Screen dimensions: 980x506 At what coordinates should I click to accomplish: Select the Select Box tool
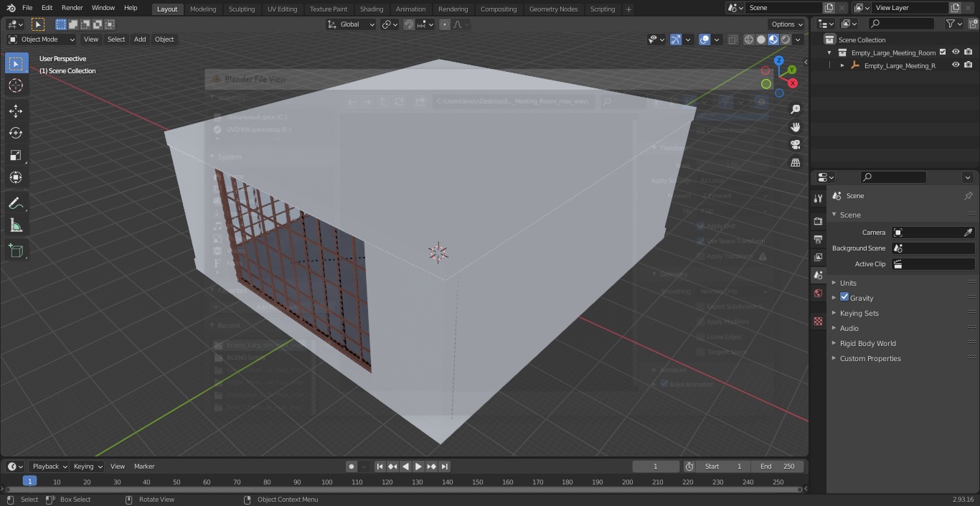tap(16, 63)
